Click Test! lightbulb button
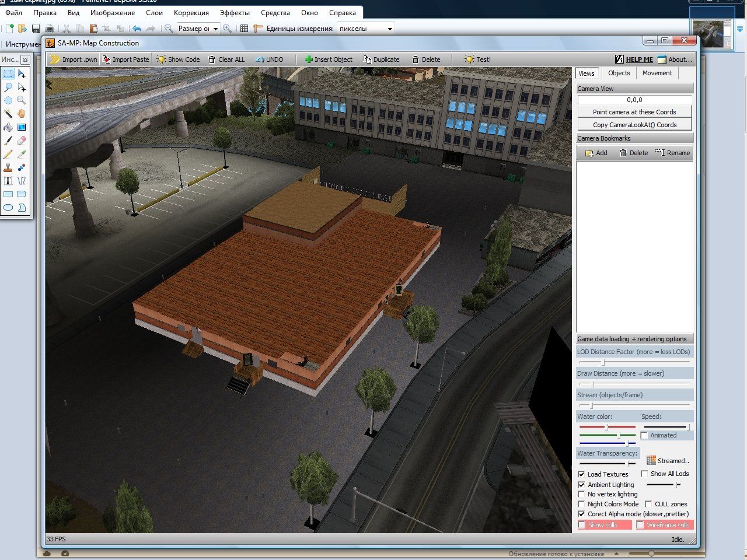 477,60
